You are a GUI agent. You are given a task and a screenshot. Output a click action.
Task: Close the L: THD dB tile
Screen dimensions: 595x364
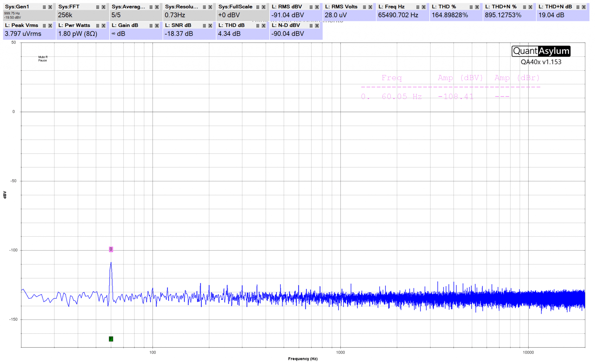(x=264, y=26)
